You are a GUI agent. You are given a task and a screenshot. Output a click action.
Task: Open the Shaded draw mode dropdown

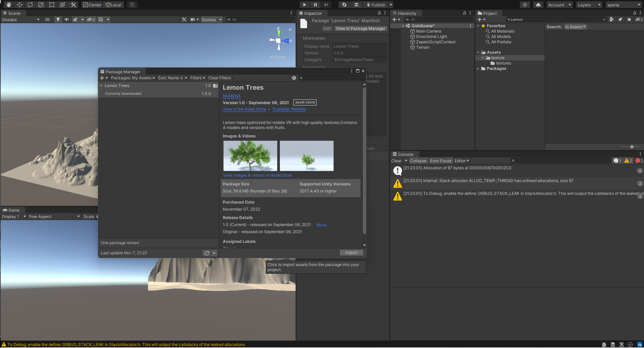(x=21, y=19)
